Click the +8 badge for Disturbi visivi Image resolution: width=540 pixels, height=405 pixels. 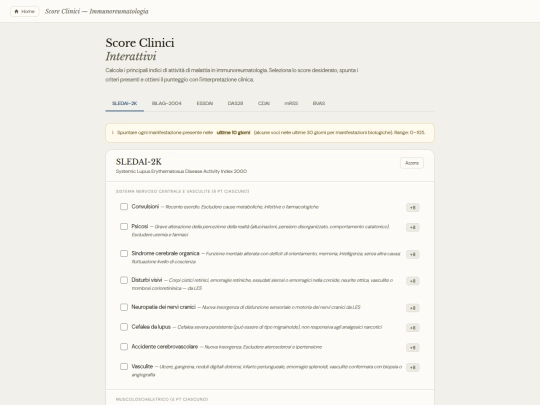413,281
